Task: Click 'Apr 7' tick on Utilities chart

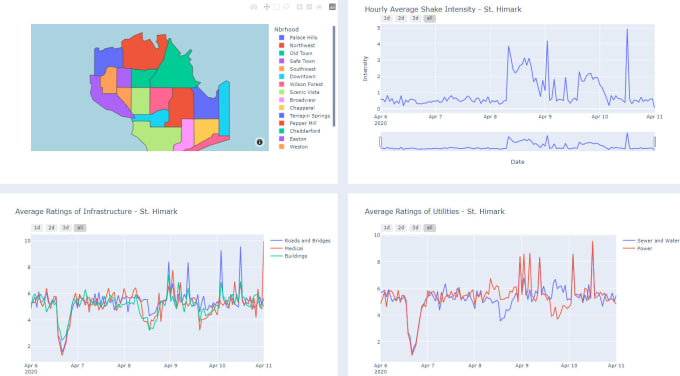Action: pyautogui.click(x=427, y=366)
